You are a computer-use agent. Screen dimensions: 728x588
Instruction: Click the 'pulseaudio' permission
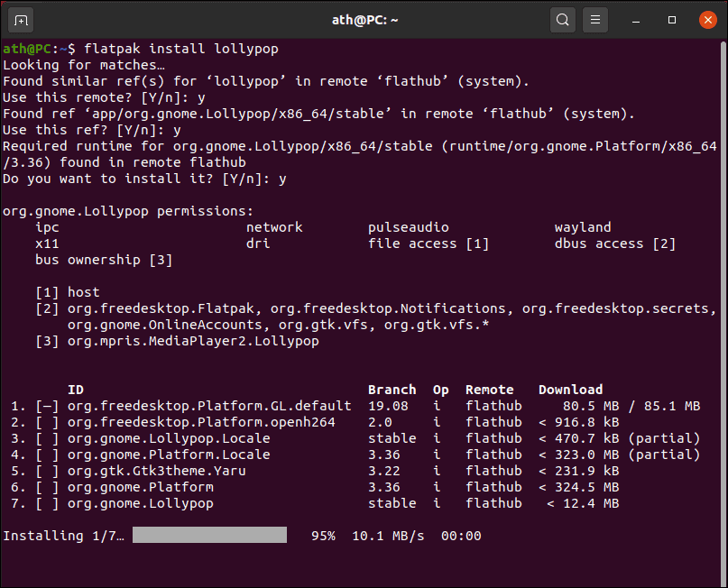pyautogui.click(x=409, y=227)
